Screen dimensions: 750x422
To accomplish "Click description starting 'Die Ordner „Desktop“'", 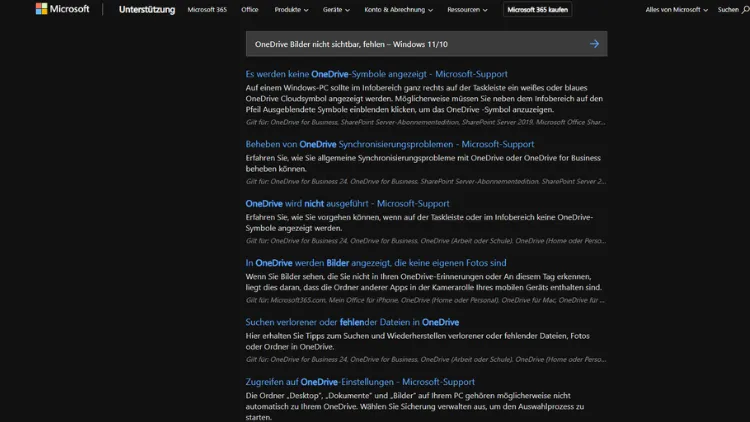I will pos(415,406).
